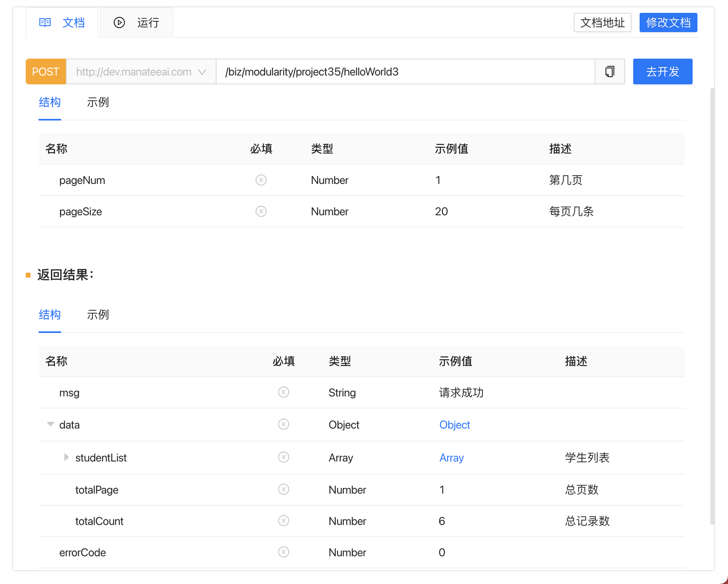Click the 学生列表 description
Viewport: 728px width, 584px height.
point(587,458)
